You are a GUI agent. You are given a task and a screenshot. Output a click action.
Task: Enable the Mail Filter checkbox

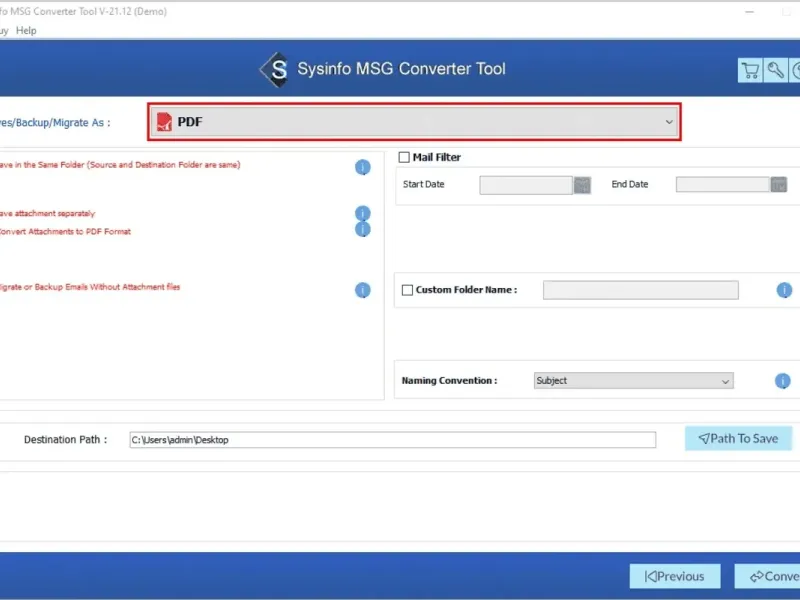[404, 157]
